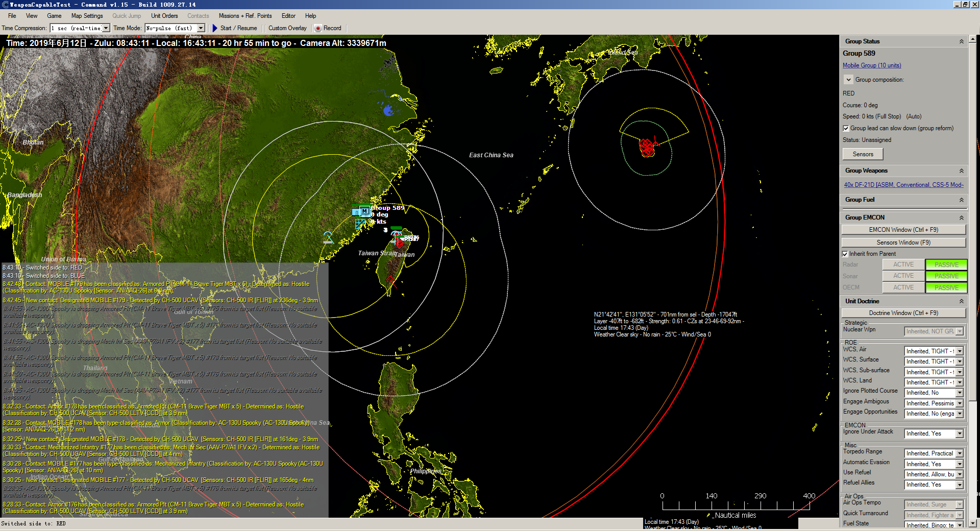Open the Use Refuel dropdown

pyautogui.click(x=960, y=474)
